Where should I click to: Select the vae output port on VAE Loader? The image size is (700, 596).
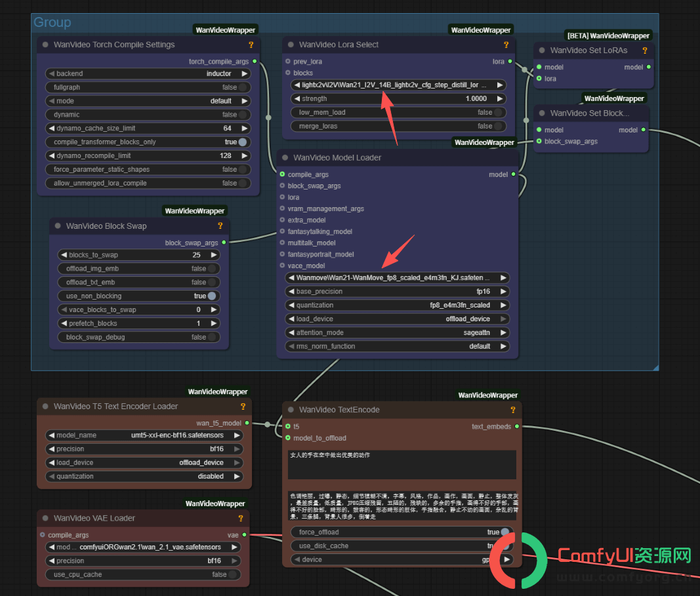click(x=244, y=535)
